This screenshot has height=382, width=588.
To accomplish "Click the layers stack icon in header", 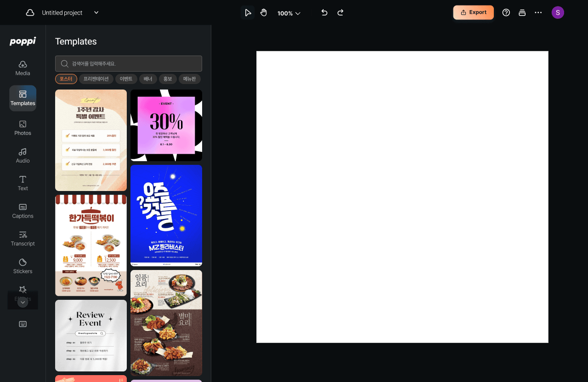I will (522, 13).
